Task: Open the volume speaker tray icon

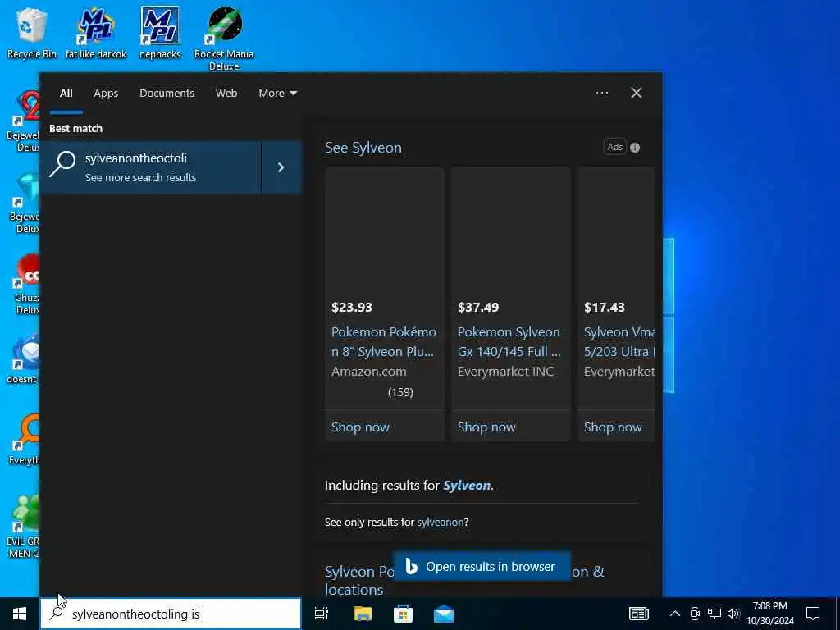Action: (x=733, y=614)
